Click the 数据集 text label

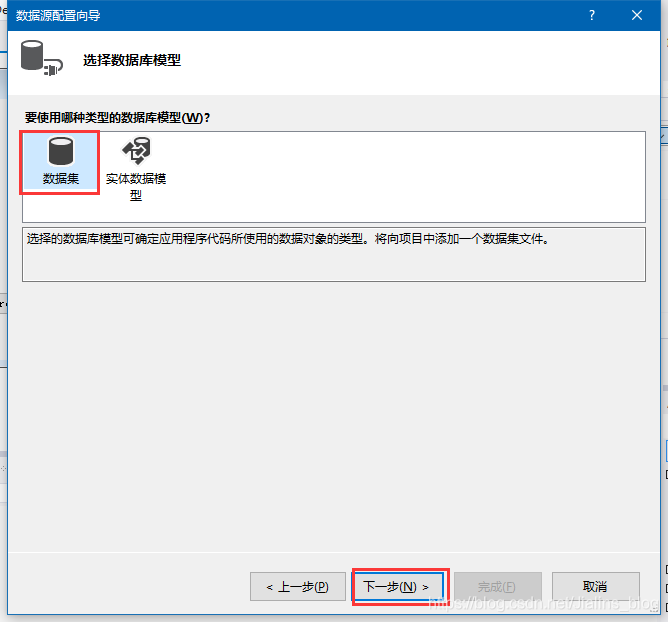tap(60, 179)
